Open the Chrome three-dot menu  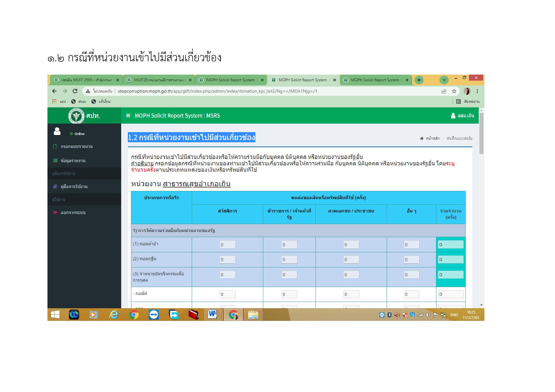[477, 91]
